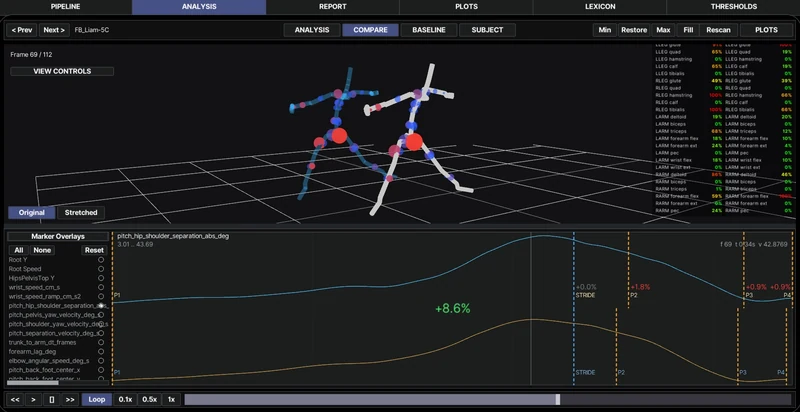This screenshot has width=800, height=412.
Task: Toggle the trunk_to_arm_dt_frames overlay radio
Action: pyautogui.click(x=101, y=342)
